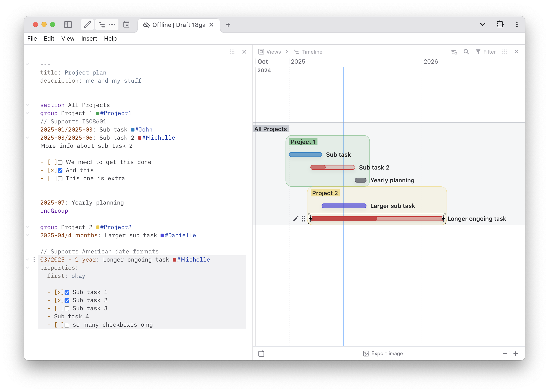Open the extensions puzzle icon
Image resolution: width=549 pixels, height=392 pixels.
click(x=500, y=24)
